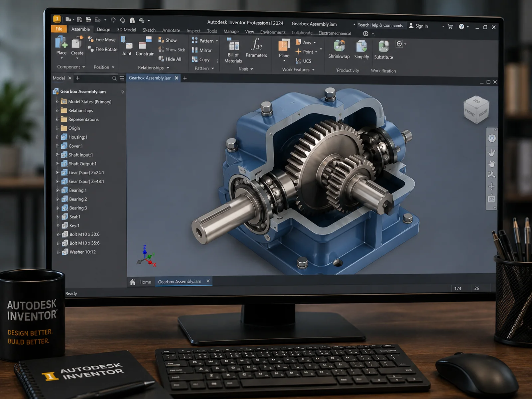Expand the Model States [Primary] node
The width and height of the screenshot is (532, 399).
[57, 101]
